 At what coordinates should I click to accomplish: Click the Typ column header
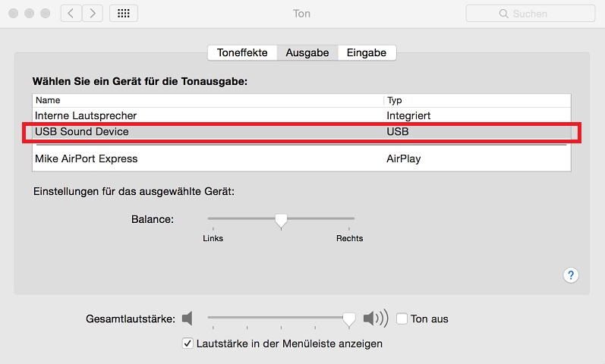pyautogui.click(x=477, y=100)
